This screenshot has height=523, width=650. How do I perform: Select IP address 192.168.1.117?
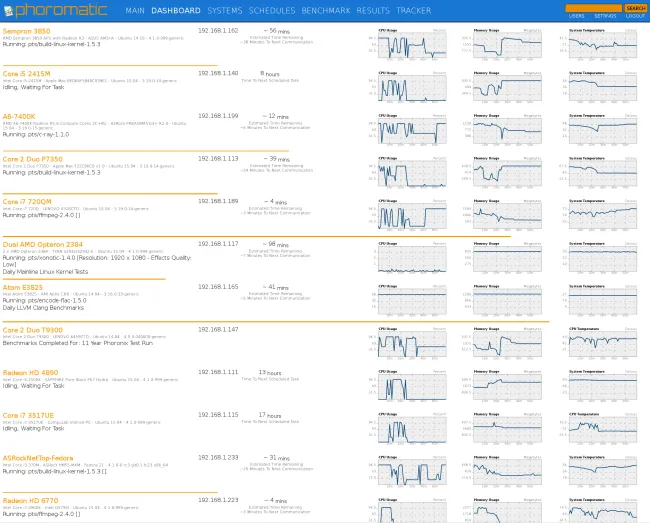pos(218,244)
